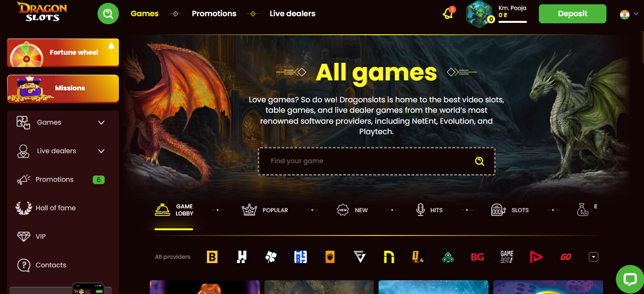Click the green search icon in header
Screen dimensions: 644x294
[x=108, y=13]
